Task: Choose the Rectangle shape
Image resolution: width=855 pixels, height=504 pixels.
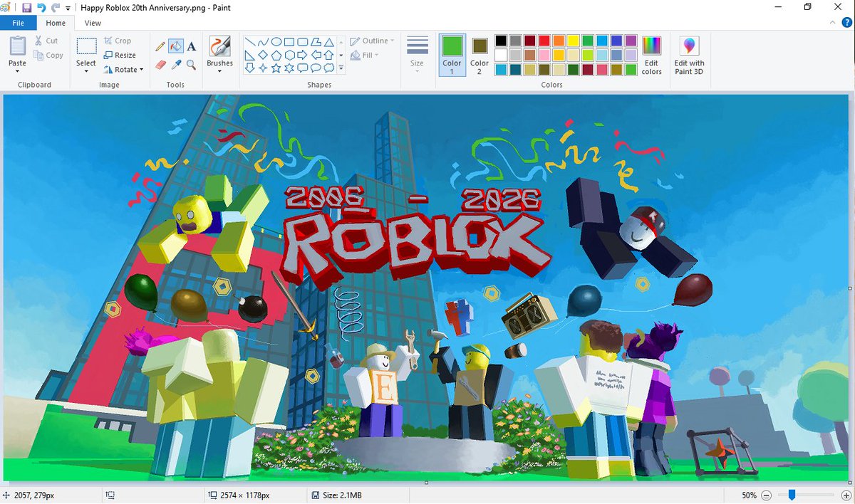Action: point(289,41)
